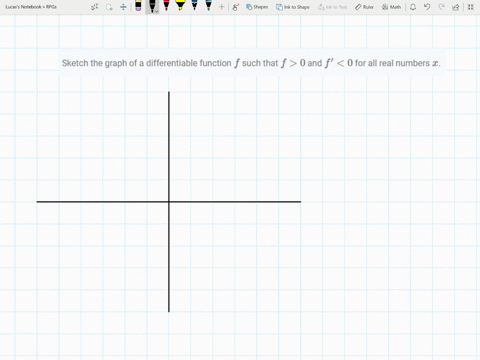Select the Eraser tool
Viewport: 480px width, 360px height.
pyautogui.click(x=138, y=6)
